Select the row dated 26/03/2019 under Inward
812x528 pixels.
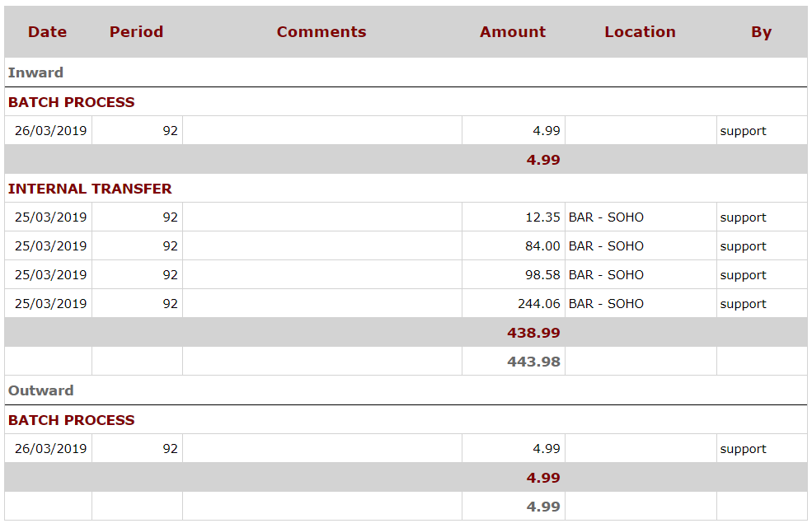tap(47, 130)
